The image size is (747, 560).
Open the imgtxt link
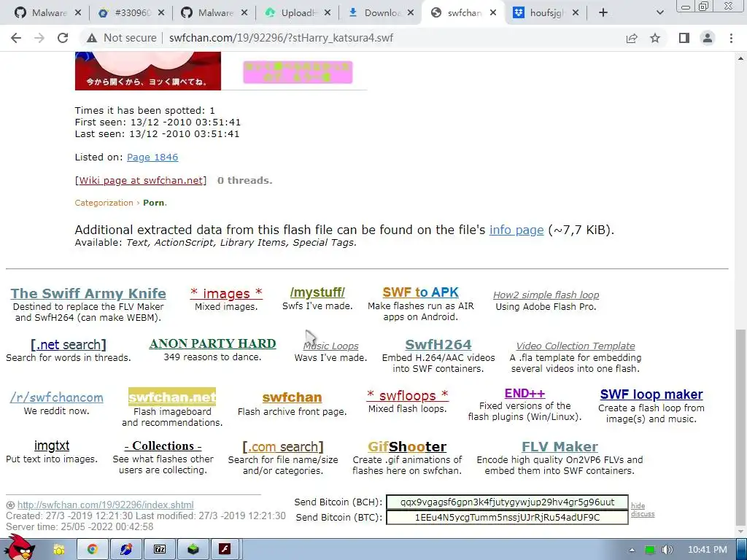(52, 446)
